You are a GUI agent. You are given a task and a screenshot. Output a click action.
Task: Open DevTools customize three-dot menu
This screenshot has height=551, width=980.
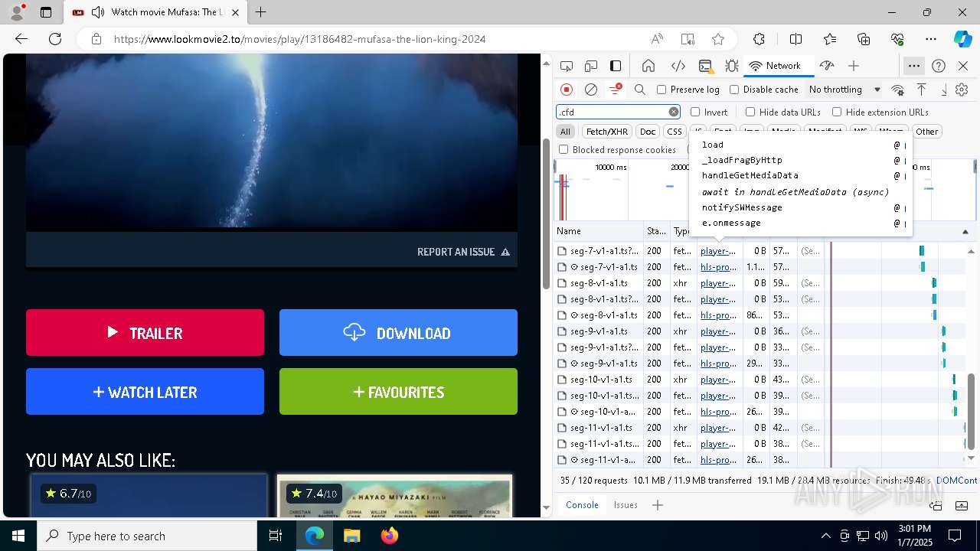pos(914,66)
